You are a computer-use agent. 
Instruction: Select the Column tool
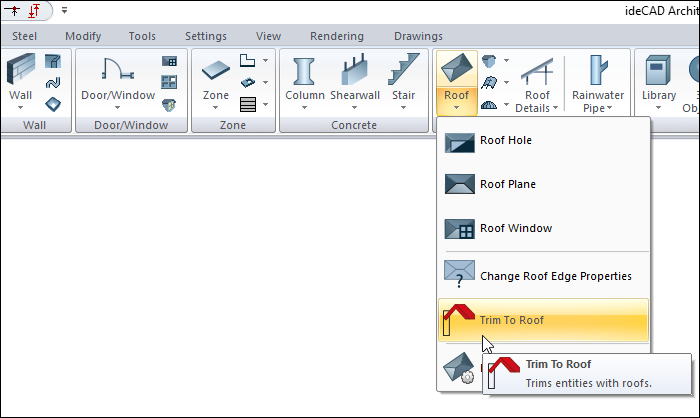[x=304, y=70]
